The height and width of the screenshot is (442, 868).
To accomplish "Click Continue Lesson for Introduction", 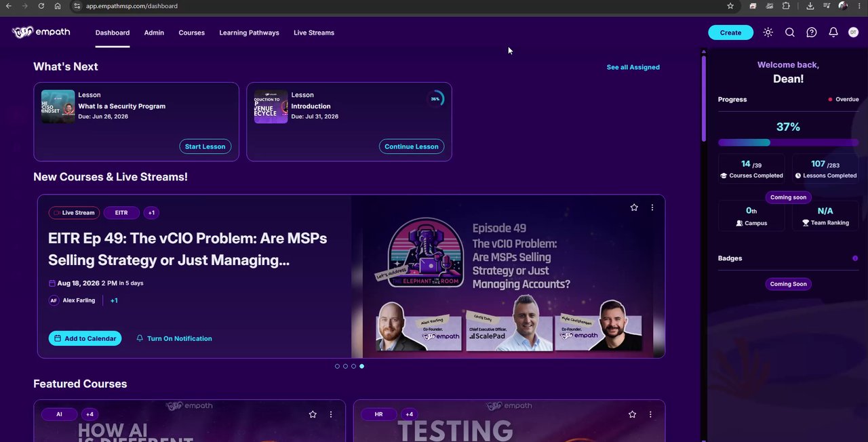I will point(411,146).
